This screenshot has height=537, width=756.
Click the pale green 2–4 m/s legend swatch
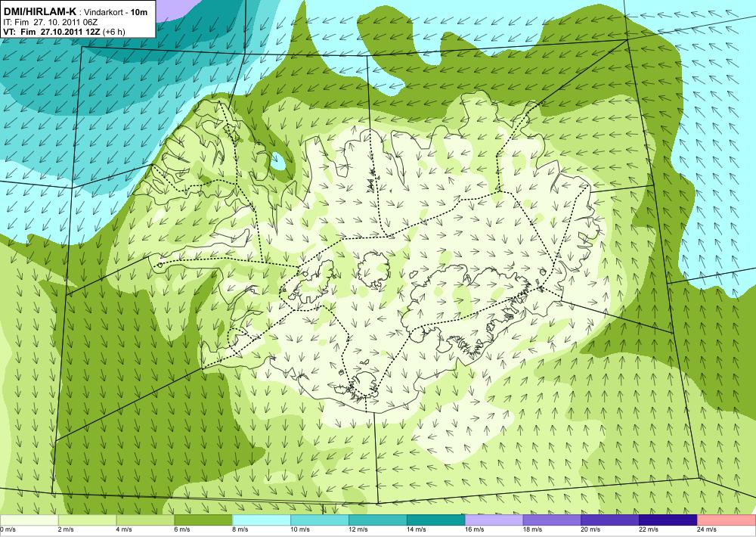[x=87, y=520]
